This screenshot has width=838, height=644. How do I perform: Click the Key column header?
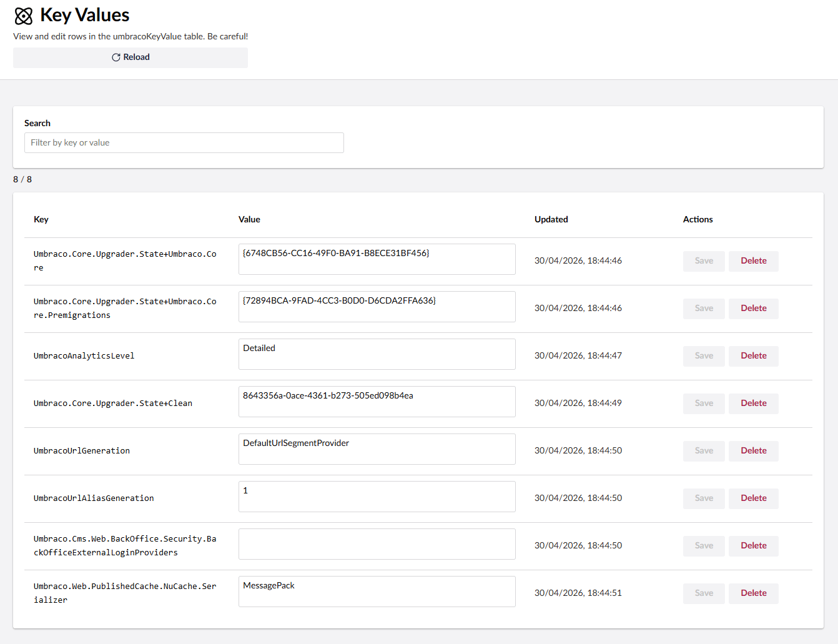pyautogui.click(x=41, y=219)
